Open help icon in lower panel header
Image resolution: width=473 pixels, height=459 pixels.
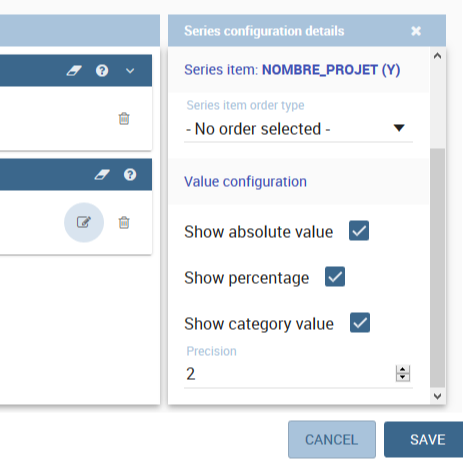[130, 175]
